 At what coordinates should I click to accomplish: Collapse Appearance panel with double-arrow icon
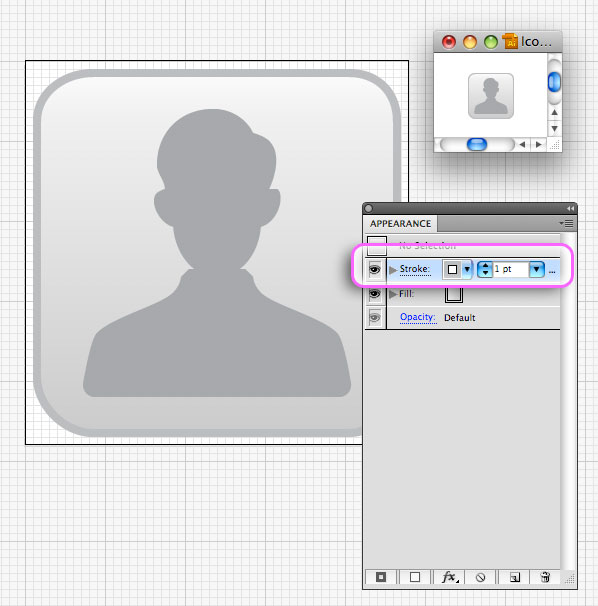tap(571, 209)
